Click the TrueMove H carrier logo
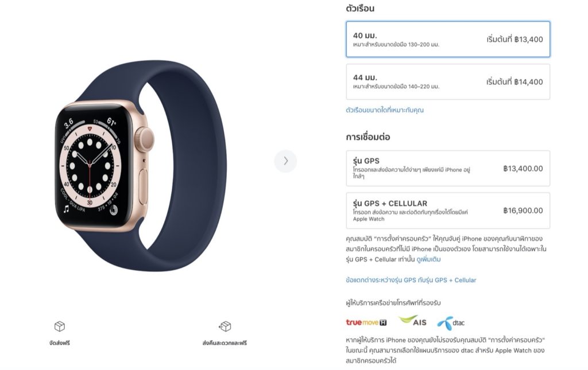Image resolution: width=588 pixels, height=370 pixels. [366, 322]
